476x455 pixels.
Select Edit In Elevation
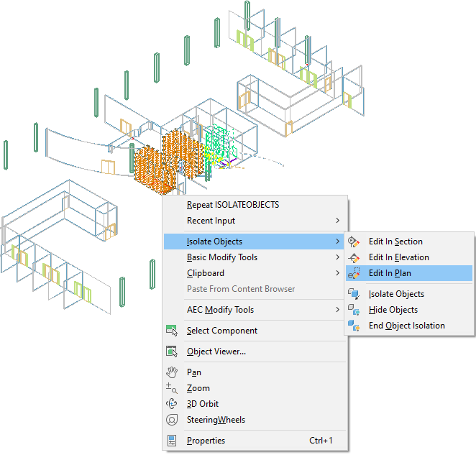[x=409, y=257]
